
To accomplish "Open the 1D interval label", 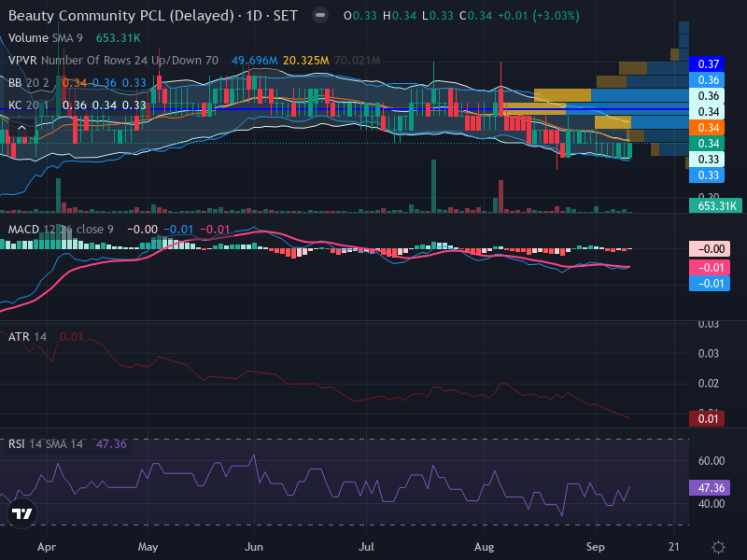I will 254,16.
